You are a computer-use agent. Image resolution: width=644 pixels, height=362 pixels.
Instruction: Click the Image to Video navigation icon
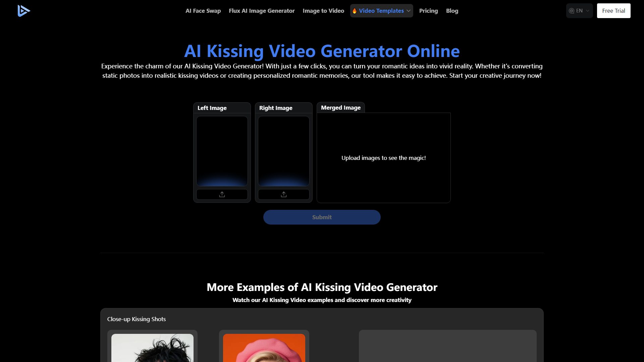point(323,11)
